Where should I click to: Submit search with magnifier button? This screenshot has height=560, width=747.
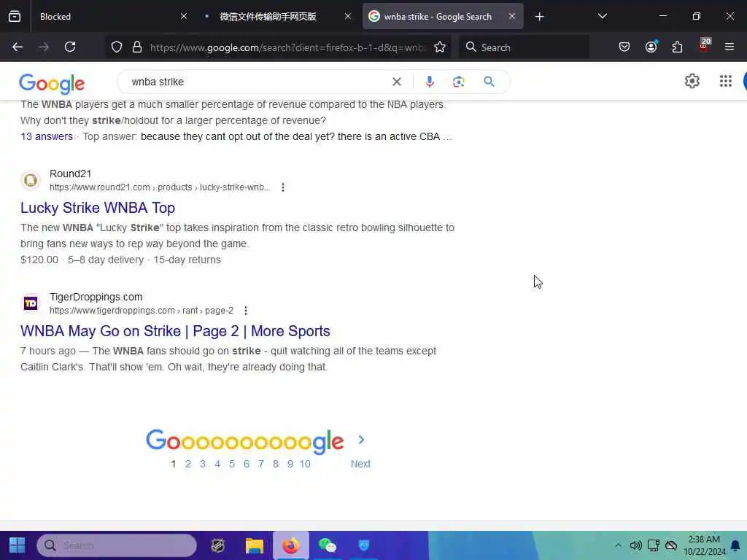[489, 82]
